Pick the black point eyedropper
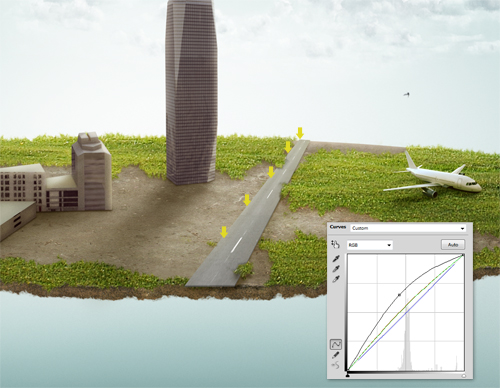Image resolution: width=500 pixels, height=388 pixels. click(x=336, y=259)
